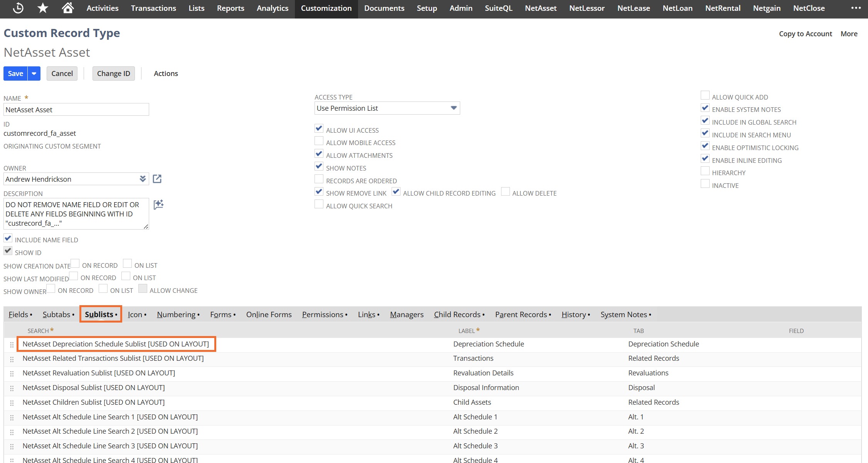The image size is (868, 463).
Task: Grab the drag handle for NetAsset Revaluation Sublist row
Action: pyautogui.click(x=12, y=374)
